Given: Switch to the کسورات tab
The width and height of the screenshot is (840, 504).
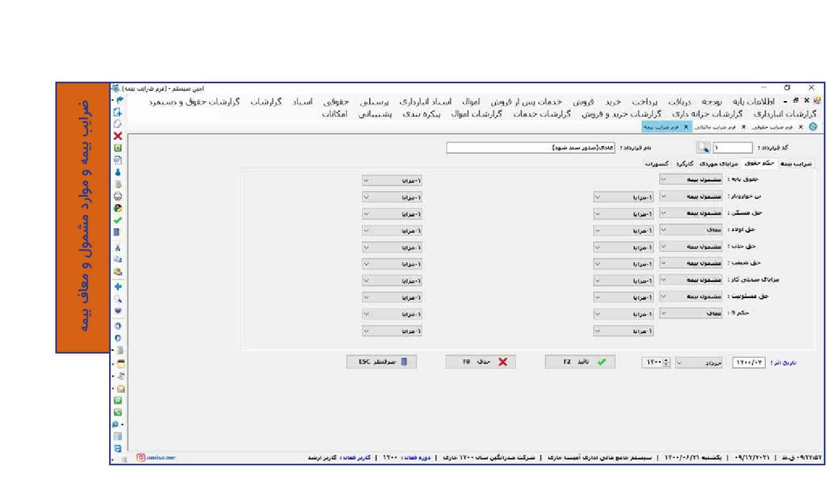Looking at the screenshot, I should click(x=657, y=164).
